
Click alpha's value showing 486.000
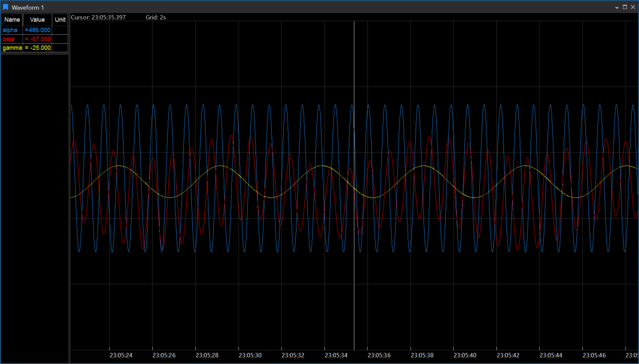(x=38, y=30)
